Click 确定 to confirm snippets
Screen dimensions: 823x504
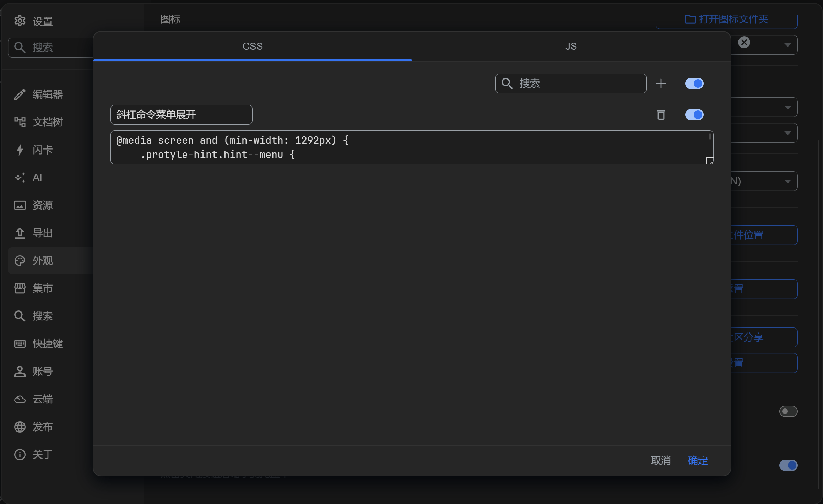[698, 461]
